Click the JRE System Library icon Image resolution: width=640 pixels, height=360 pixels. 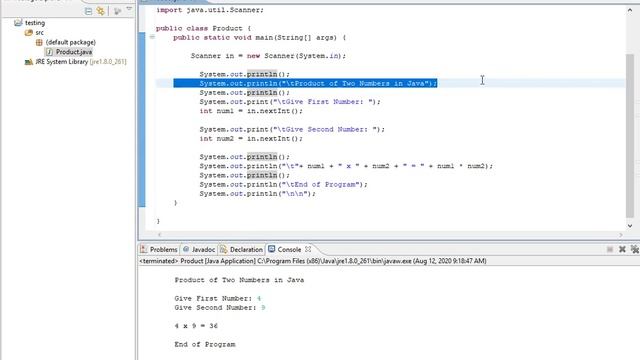tap(29, 62)
